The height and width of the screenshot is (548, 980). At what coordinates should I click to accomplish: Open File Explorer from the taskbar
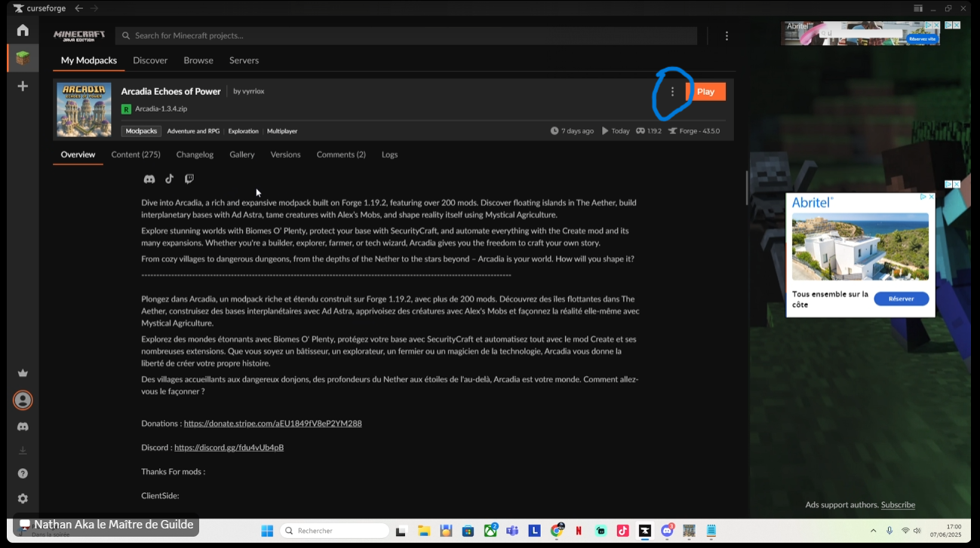click(424, 531)
